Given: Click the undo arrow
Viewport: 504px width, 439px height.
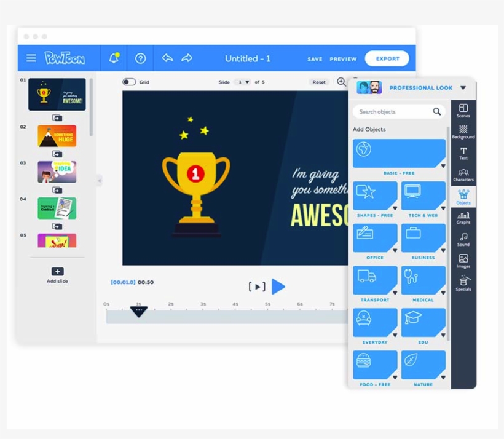Looking at the screenshot, I should click(167, 58).
